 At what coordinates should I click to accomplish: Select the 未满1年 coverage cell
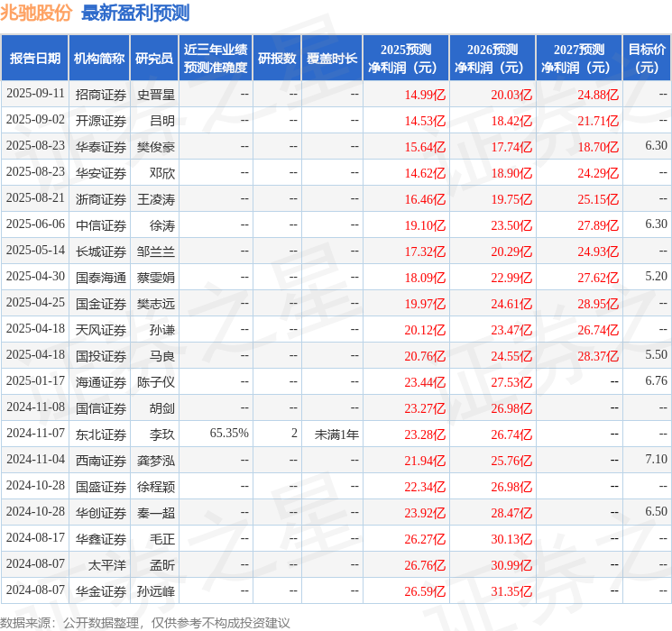336,434
